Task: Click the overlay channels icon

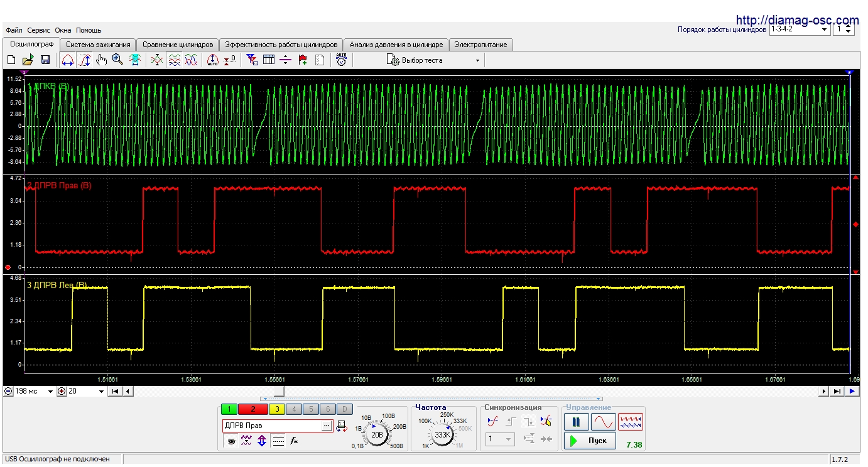Action: coord(157,60)
